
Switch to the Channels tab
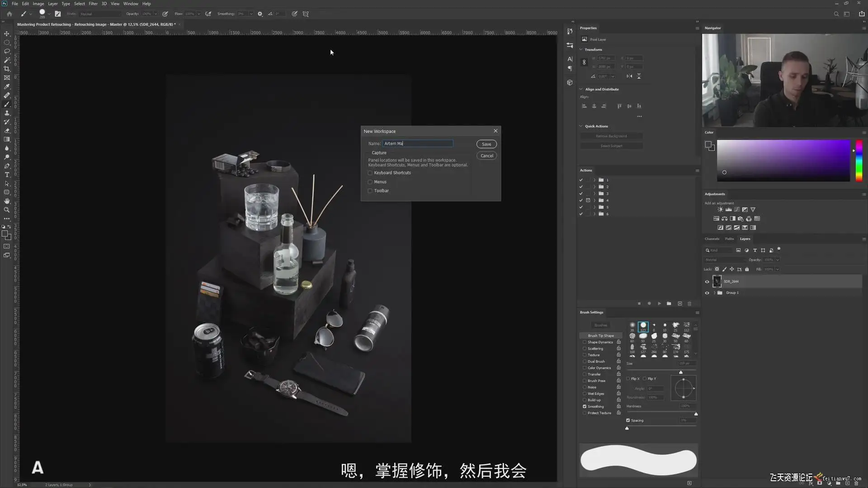point(712,239)
